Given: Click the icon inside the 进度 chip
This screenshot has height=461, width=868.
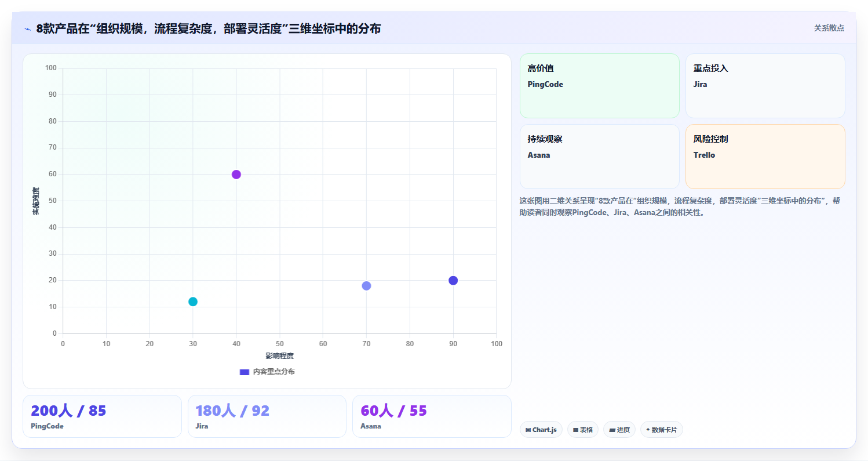Looking at the screenshot, I should (x=612, y=430).
